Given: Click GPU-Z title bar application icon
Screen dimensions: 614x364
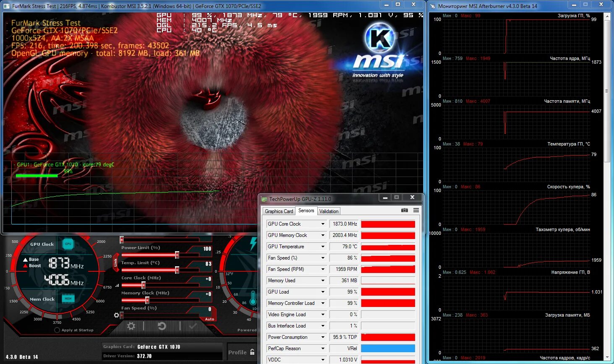Looking at the screenshot, I should [264, 199].
